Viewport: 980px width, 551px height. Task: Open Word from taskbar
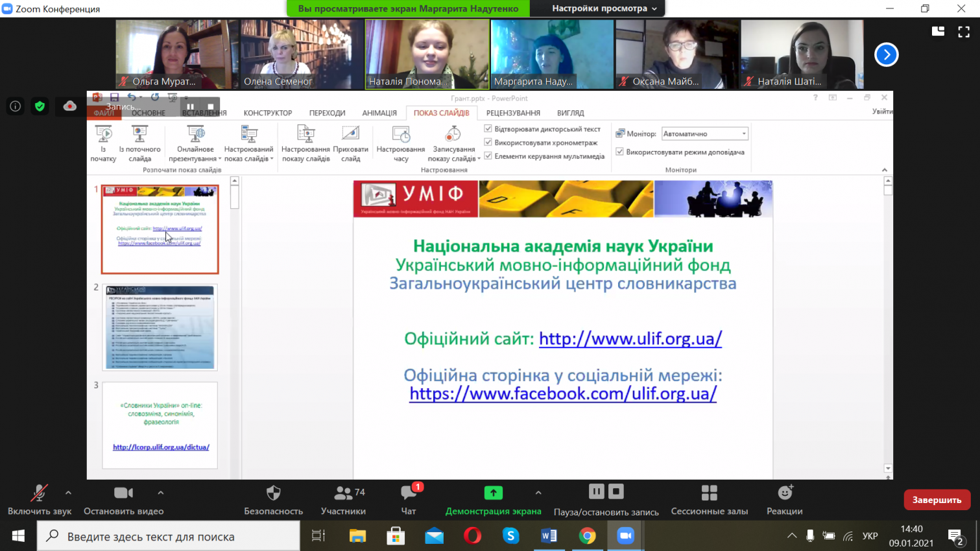pos(549,536)
